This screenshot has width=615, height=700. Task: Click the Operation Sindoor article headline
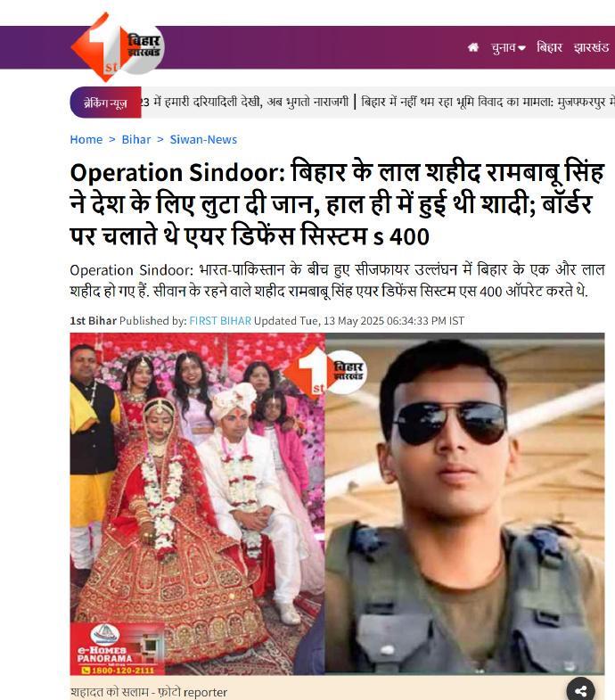pos(337,204)
